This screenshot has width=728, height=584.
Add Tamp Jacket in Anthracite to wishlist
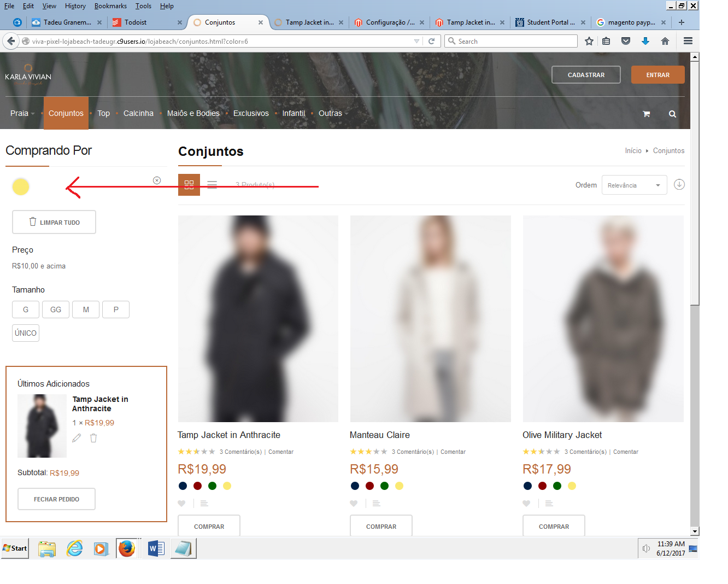pos(181,504)
